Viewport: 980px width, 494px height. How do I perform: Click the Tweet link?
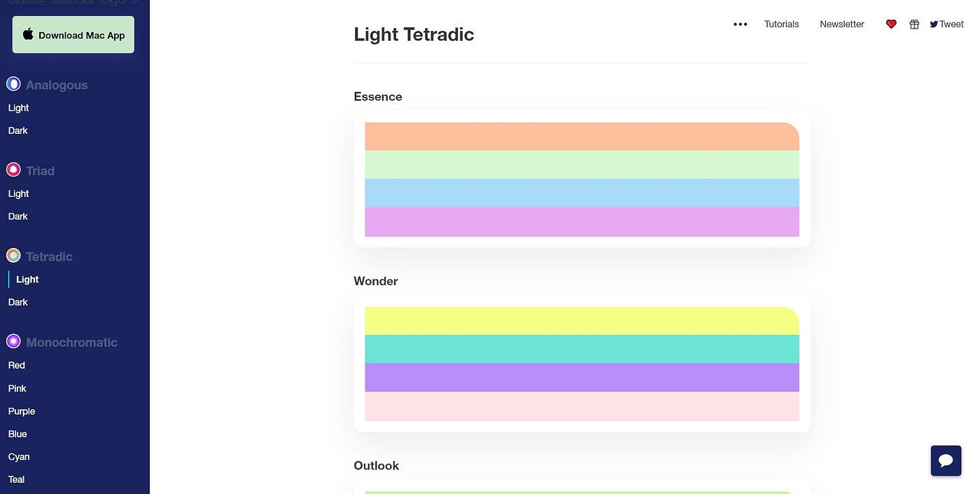(x=951, y=24)
